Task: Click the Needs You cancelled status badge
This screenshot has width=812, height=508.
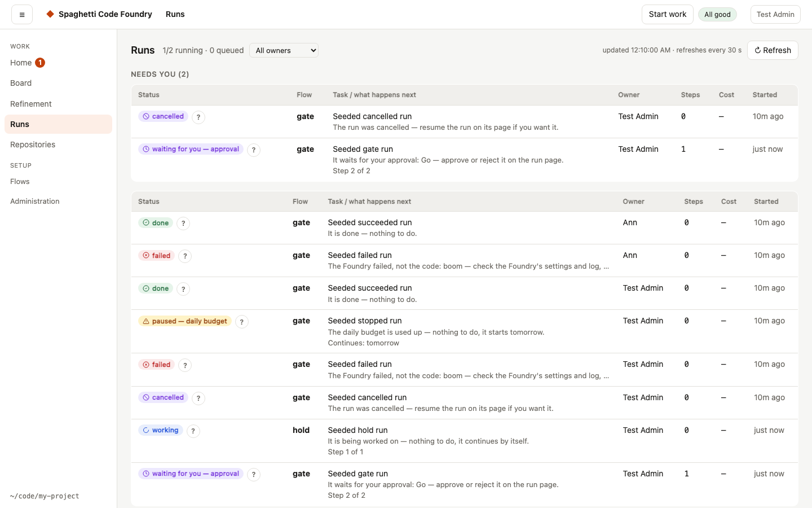Action: (x=163, y=116)
